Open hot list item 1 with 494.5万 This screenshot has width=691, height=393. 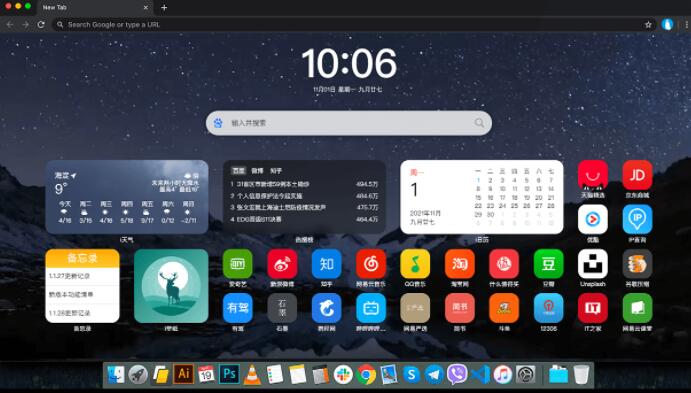pyautogui.click(x=304, y=184)
